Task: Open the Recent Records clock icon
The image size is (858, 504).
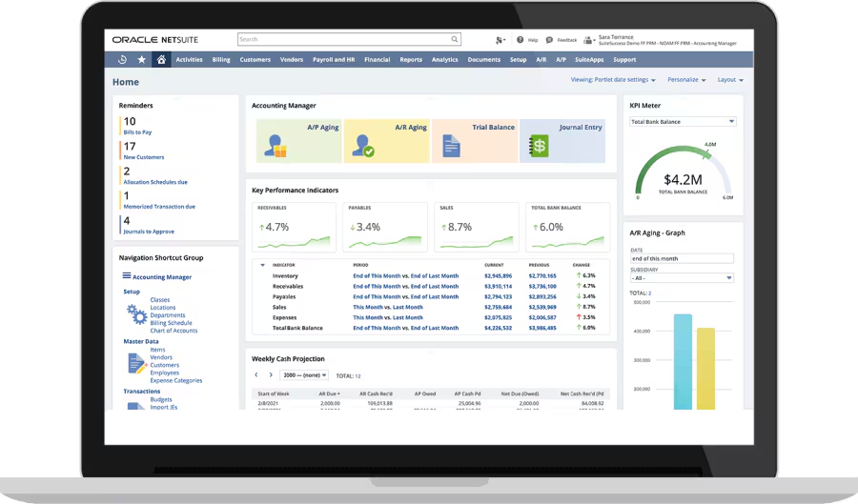Action: click(x=122, y=60)
